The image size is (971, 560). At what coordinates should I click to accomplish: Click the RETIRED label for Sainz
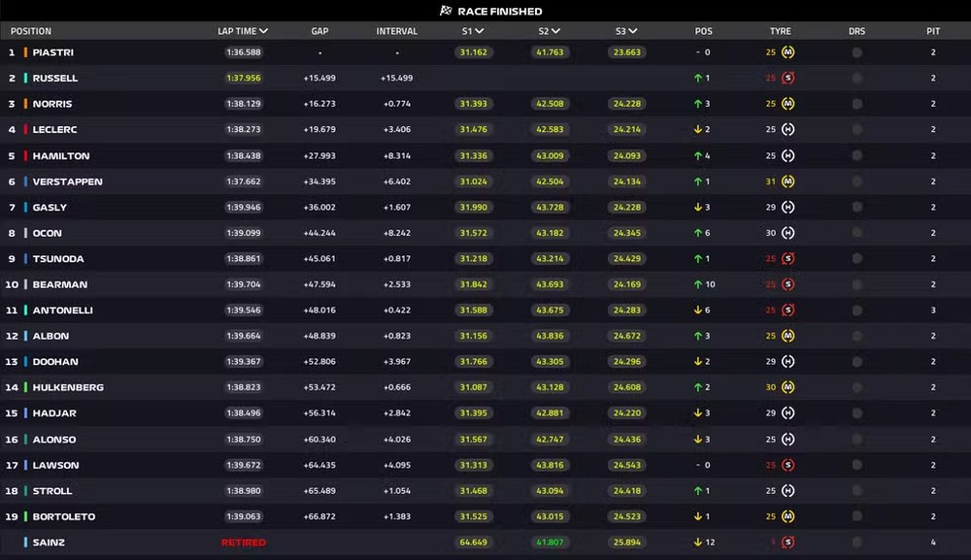tap(243, 542)
